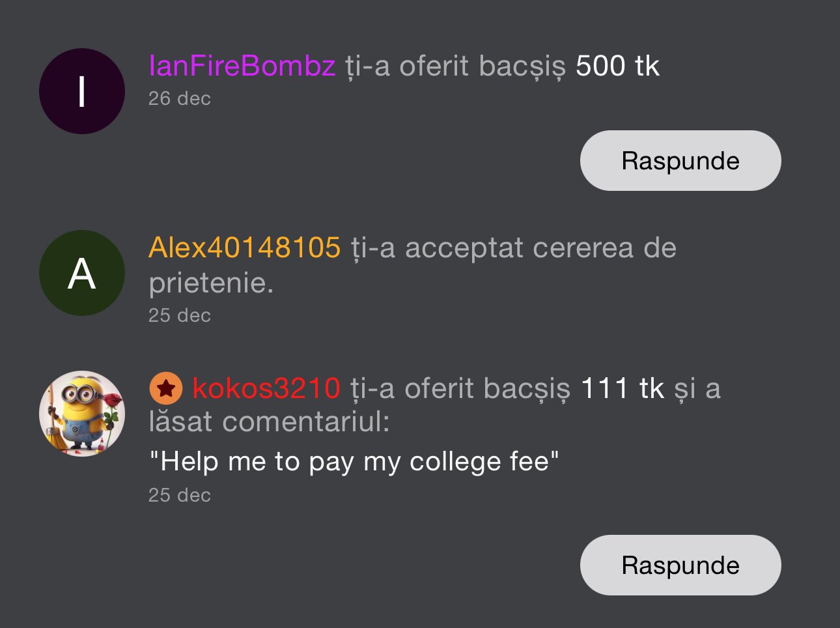The width and height of the screenshot is (840, 628).
Task: Click IanFireBombz's dark purple "I" avatar
Action: (x=82, y=91)
